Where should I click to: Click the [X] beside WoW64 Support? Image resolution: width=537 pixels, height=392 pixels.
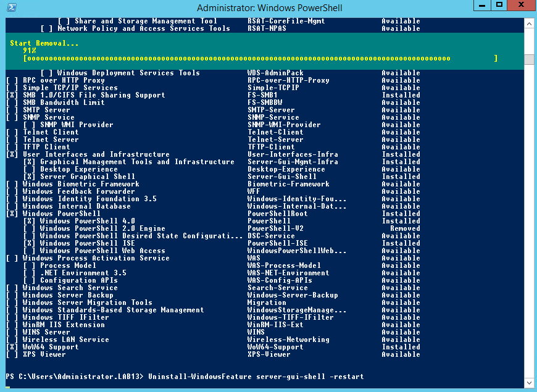tap(12, 347)
